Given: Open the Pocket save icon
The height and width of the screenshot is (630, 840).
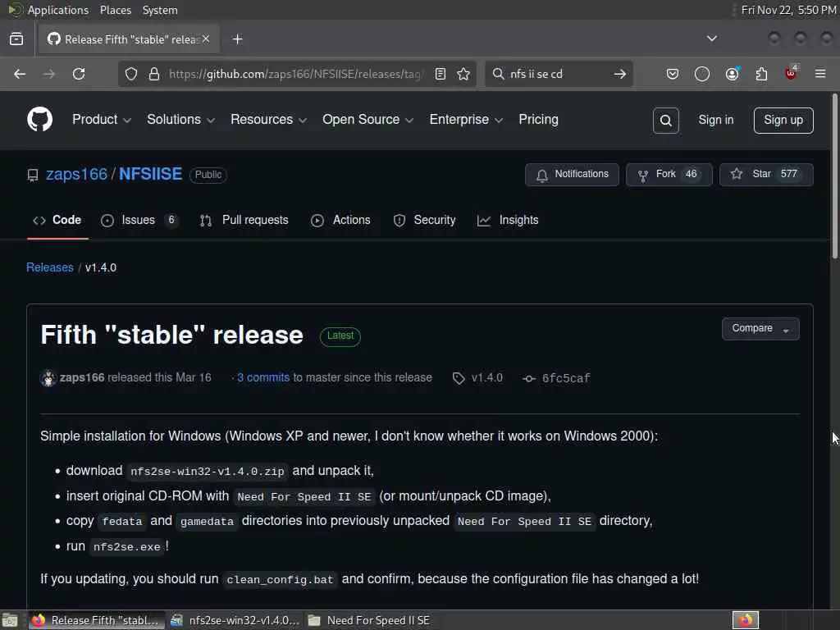Looking at the screenshot, I should pyautogui.click(x=673, y=74).
